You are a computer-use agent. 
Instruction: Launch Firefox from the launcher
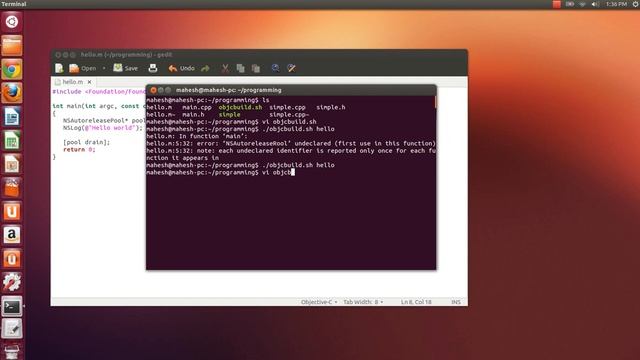[12, 93]
